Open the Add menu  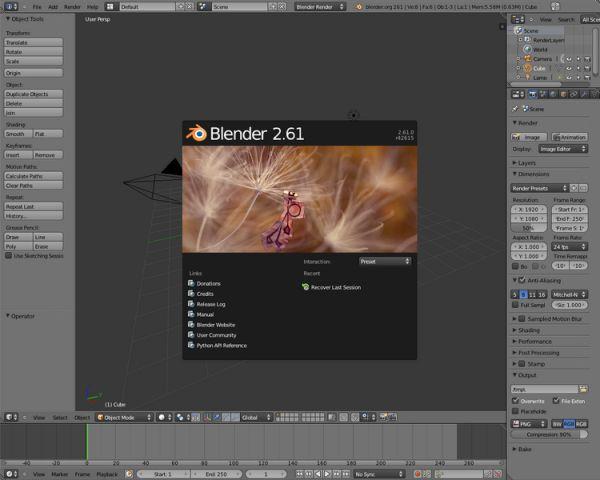pos(53,7)
